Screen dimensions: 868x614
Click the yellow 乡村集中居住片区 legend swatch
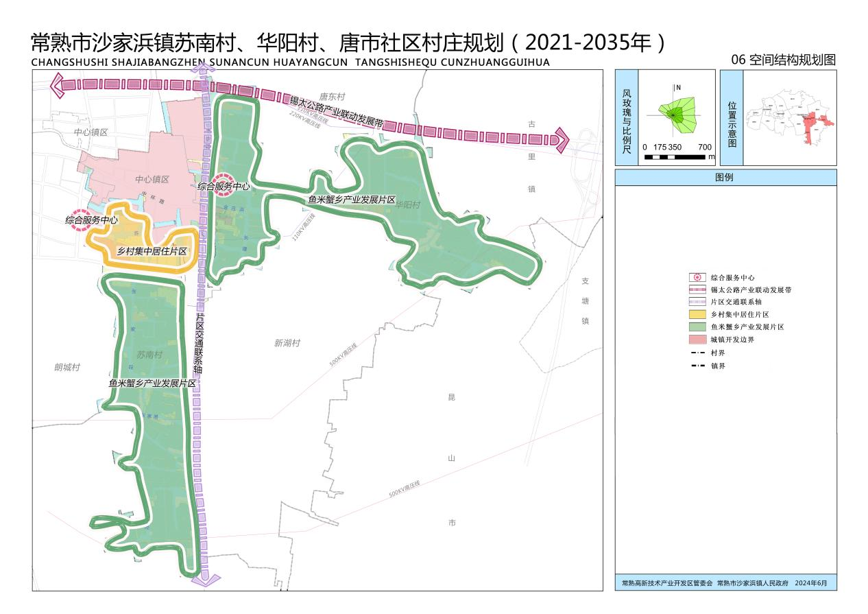pos(697,315)
